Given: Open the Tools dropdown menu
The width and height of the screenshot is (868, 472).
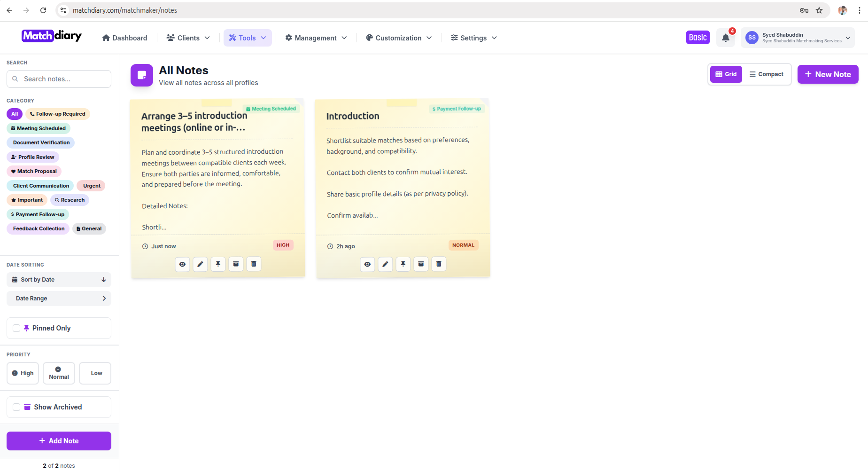Looking at the screenshot, I should click(x=248, y=38).
